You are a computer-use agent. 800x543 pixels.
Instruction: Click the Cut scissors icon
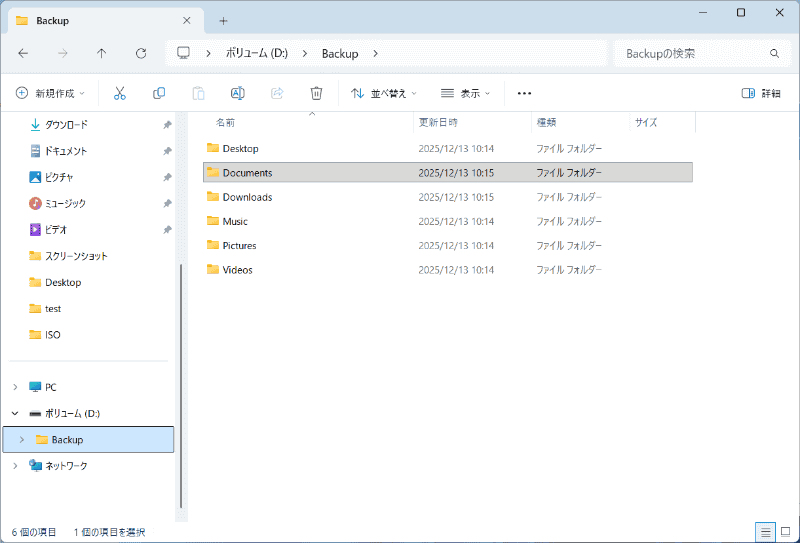click(119, 93)
